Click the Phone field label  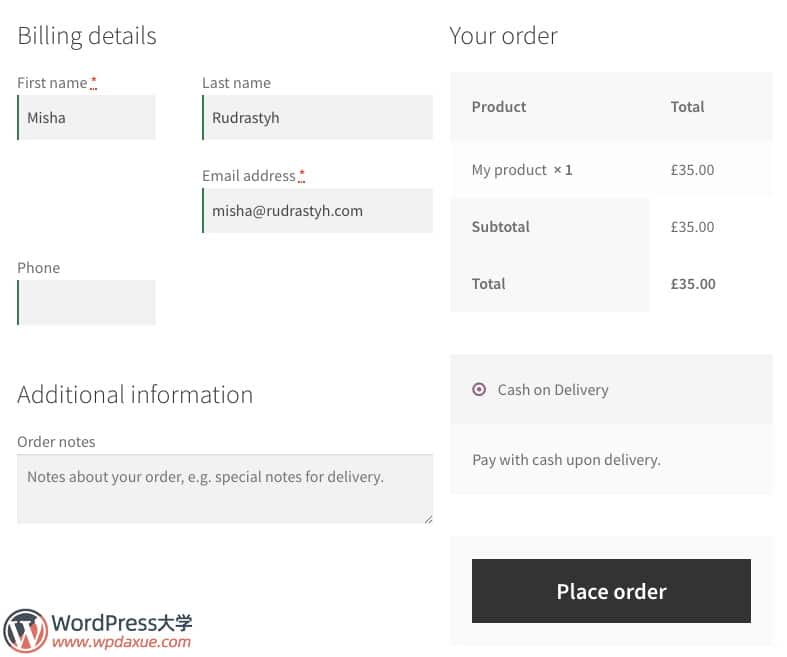coord(38,268)
